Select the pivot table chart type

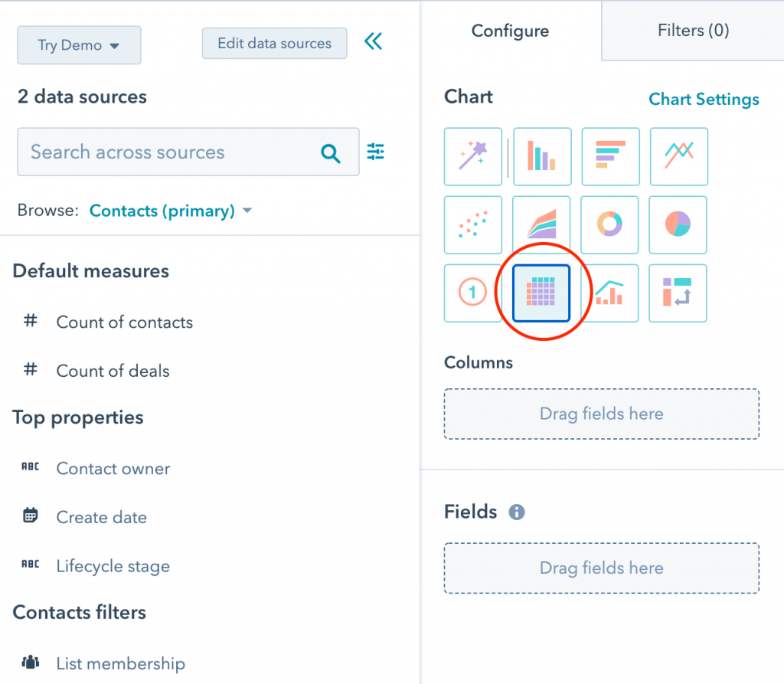(678, 293)
